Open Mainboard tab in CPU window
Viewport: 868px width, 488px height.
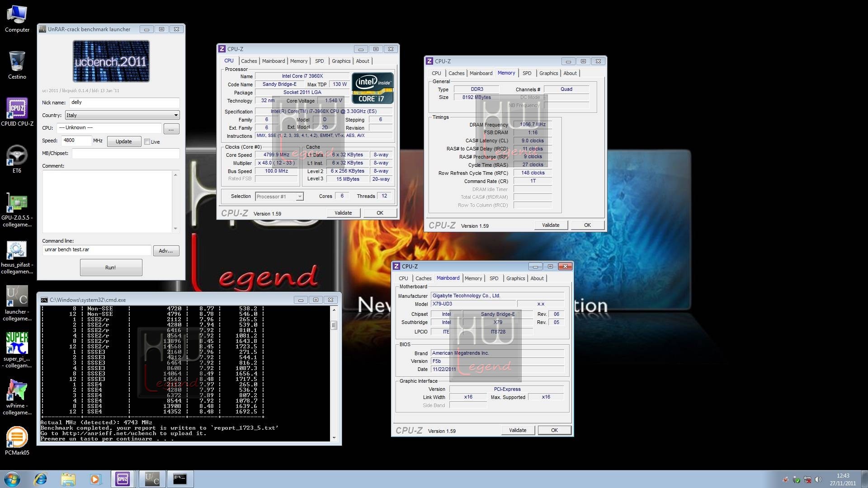pos(274,61)
